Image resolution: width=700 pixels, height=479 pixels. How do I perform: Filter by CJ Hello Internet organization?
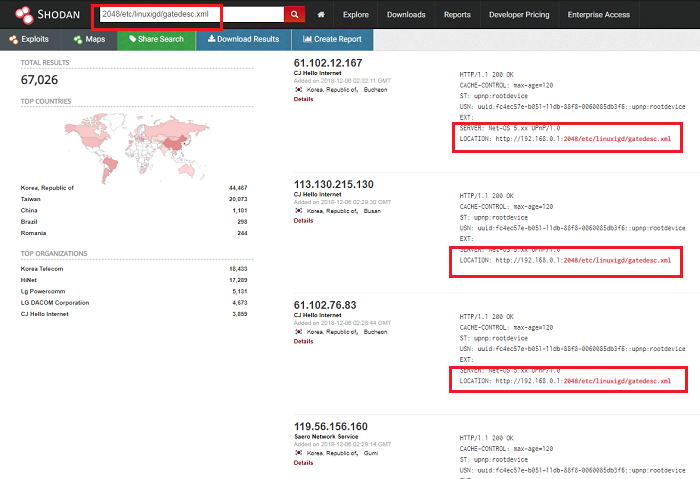coord(45,314)
